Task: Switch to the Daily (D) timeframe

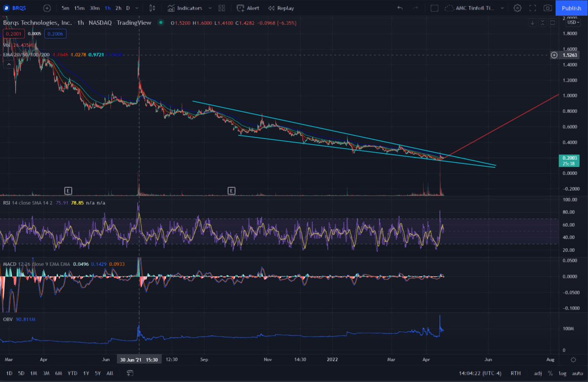Action: coord(128,8)
